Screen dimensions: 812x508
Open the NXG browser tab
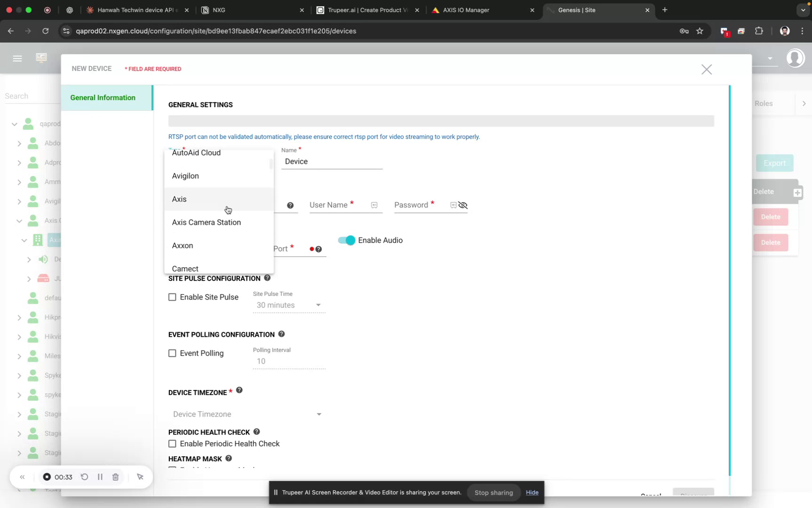pos(219,10)
